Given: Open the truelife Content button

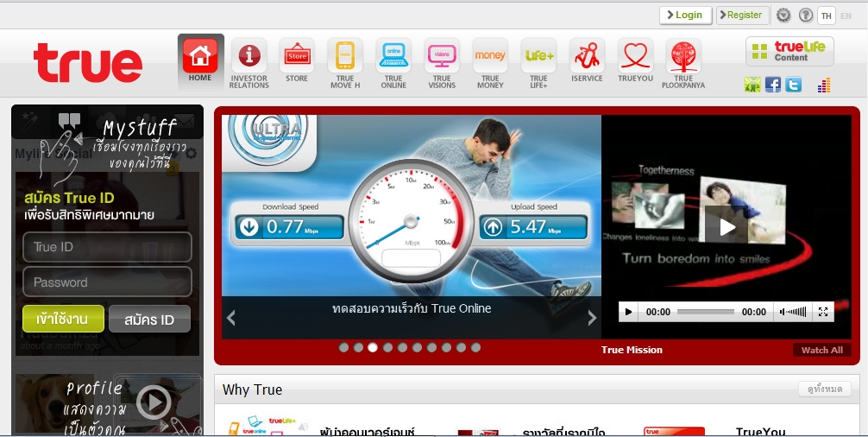Looking at the screenshot, I should [789, 52].
